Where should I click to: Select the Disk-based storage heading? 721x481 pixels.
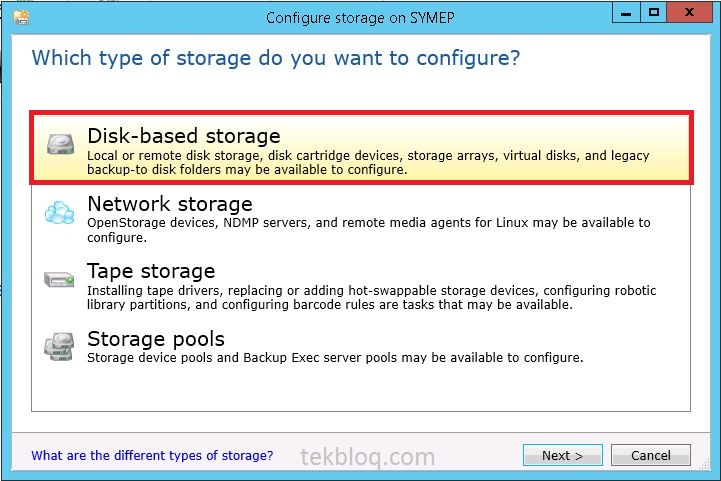tap(184, 136)
